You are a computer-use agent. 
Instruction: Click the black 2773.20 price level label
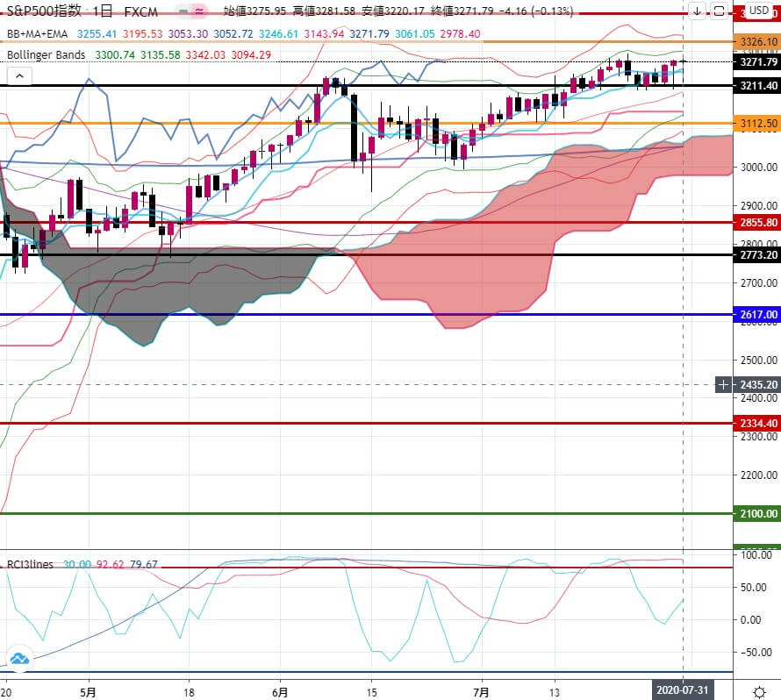757,255
